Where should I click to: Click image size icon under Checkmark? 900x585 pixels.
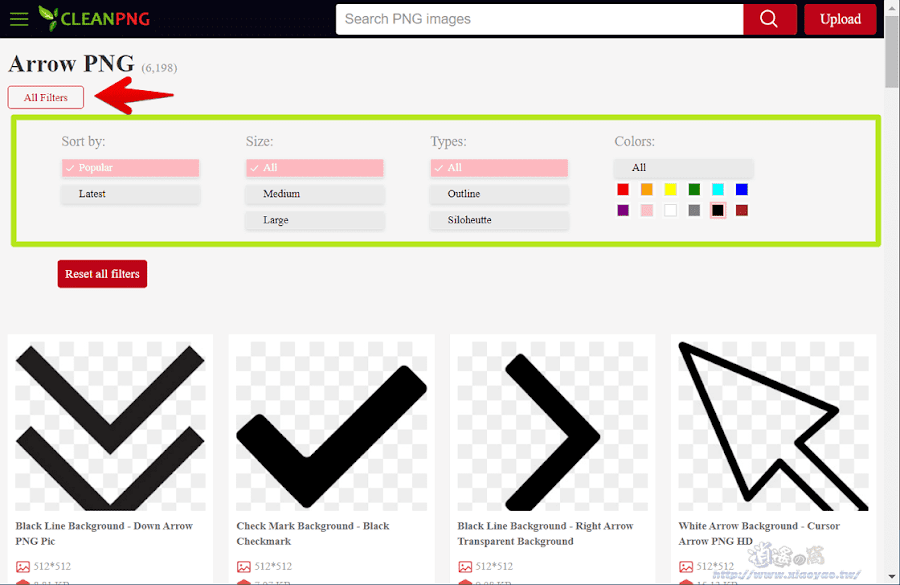pyautogui.click(x=243, y=567)
